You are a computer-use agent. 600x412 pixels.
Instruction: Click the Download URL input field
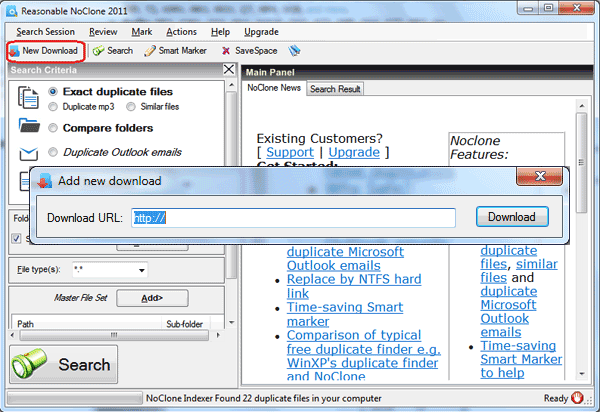pyautogui.click(x=293, y=218)
